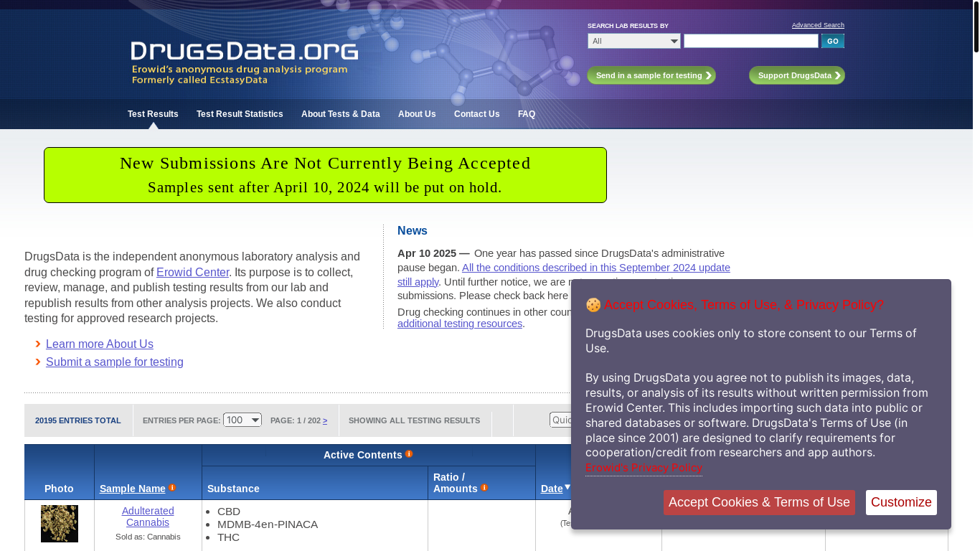
Task: Click the 'Sold as: Cannabis' text
Action: (148, 537)
